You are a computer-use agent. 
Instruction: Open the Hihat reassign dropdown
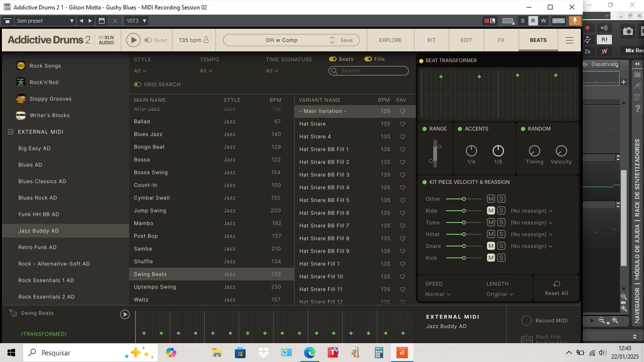[x=531, y=234]
